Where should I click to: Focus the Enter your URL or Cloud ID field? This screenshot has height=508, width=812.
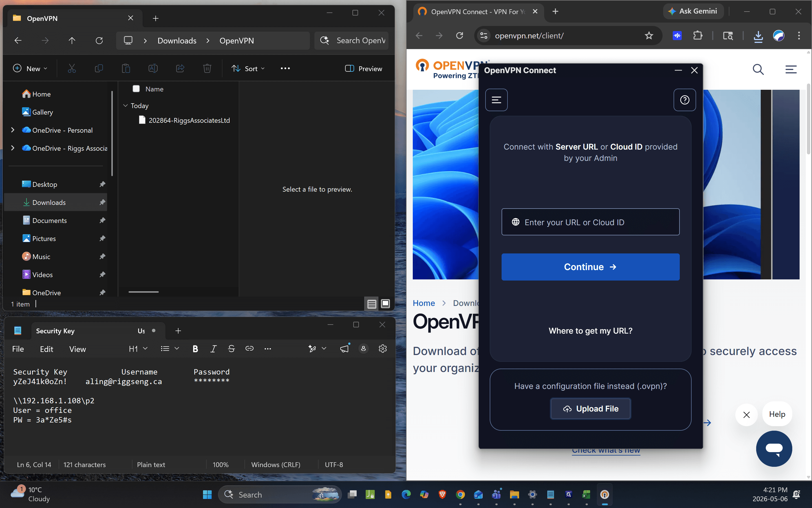(591, 222)
